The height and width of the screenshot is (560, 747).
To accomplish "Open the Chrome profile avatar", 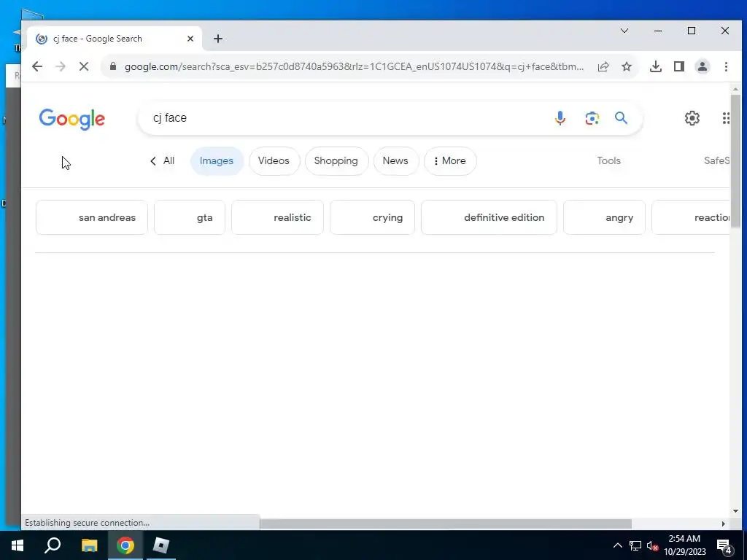I will pyautogui.click(x=703, y=66).
